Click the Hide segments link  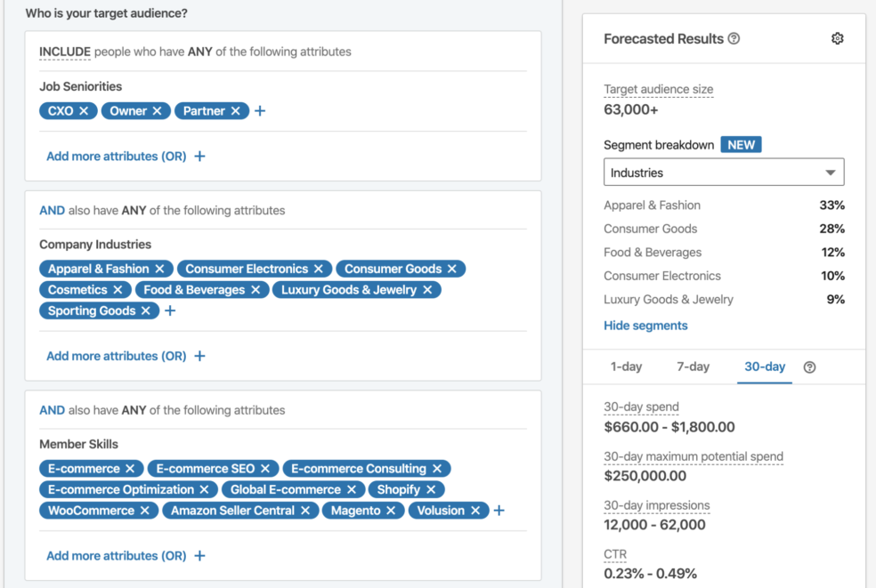point(645,325)
